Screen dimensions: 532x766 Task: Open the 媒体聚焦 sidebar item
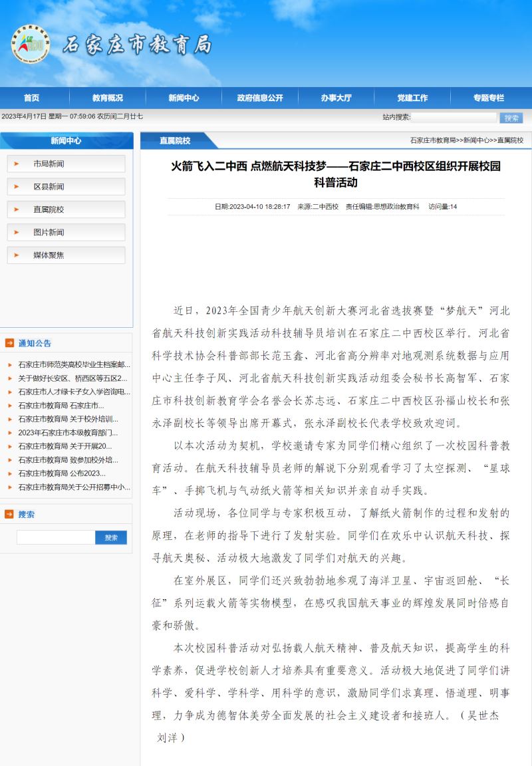(x=49, y=255)
